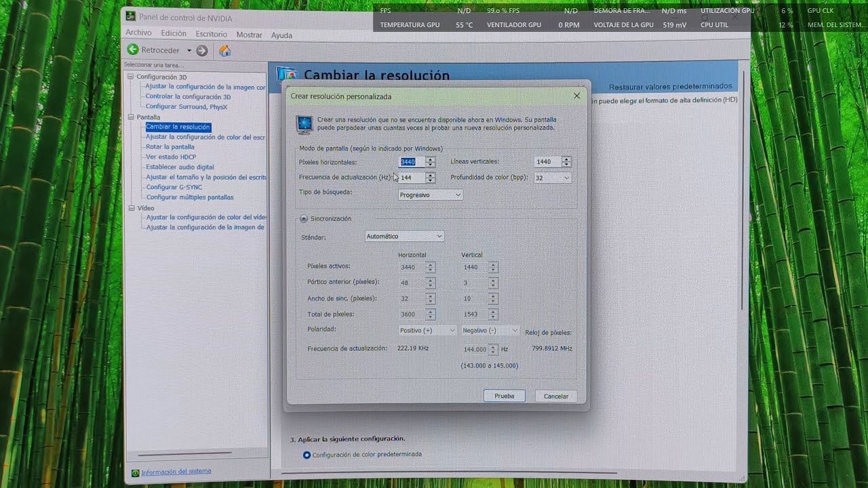Click the Frecuencia de actualización 144 field
This screenshot has width=868, height=488.
click(412, 178)
